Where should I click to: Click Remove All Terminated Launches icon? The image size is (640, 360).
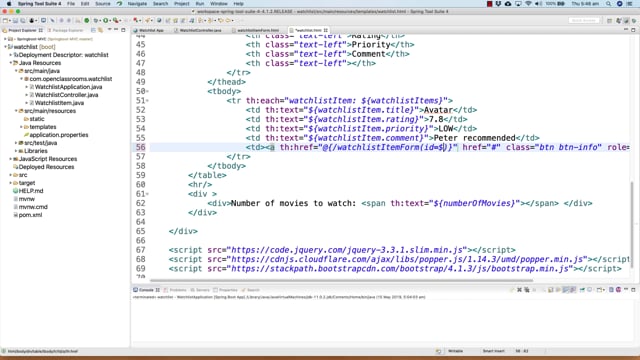(x=527, y=290)
